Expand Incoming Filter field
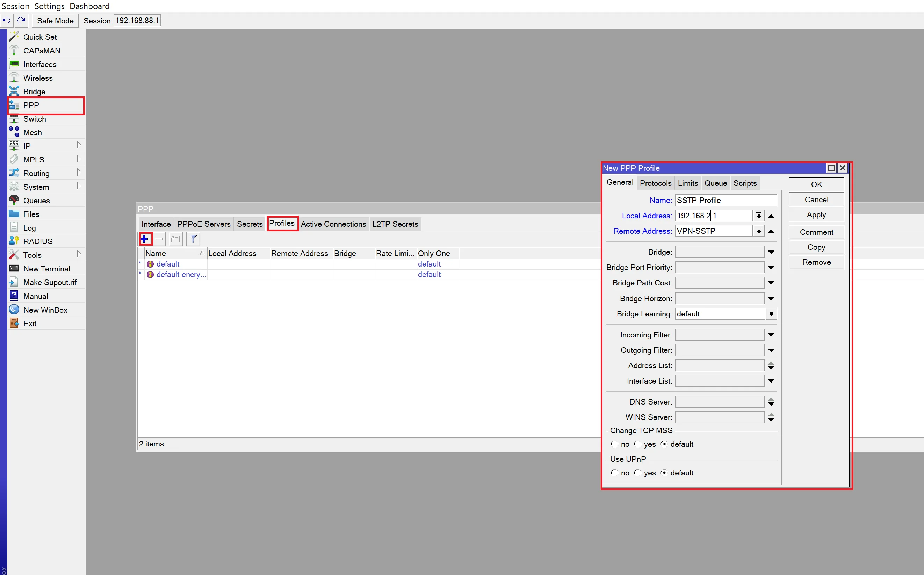924x575 pixels. [772, 335]
